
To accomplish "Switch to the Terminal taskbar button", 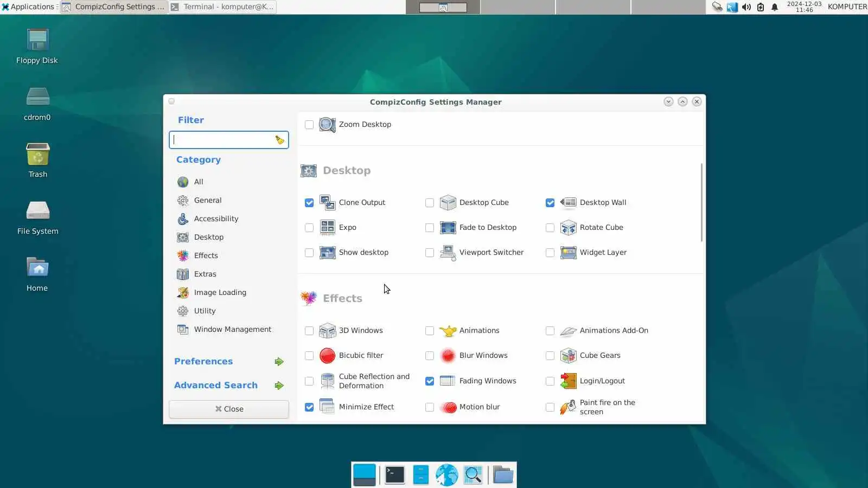I will click(x=222, y=7).
